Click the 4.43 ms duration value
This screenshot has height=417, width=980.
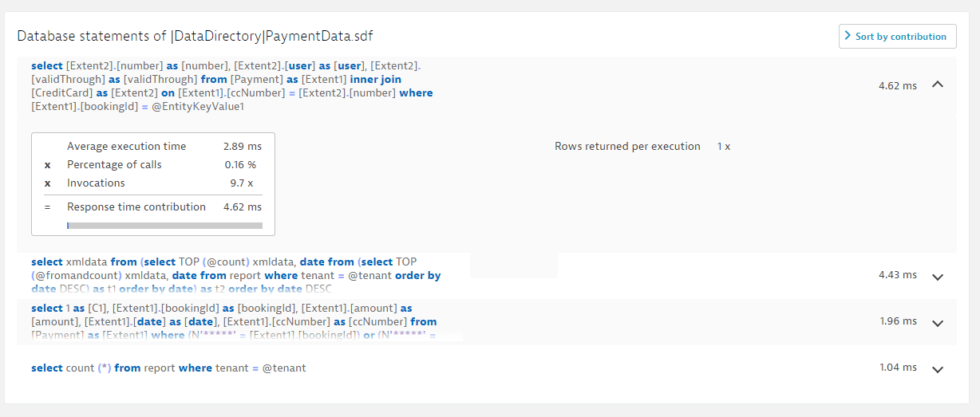pyautogui.click(x=897, y=275)
